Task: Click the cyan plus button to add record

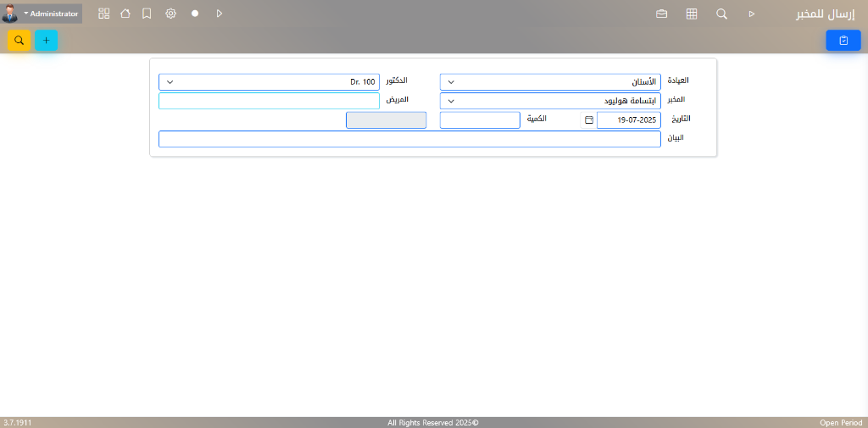Action: pos(47,40)
